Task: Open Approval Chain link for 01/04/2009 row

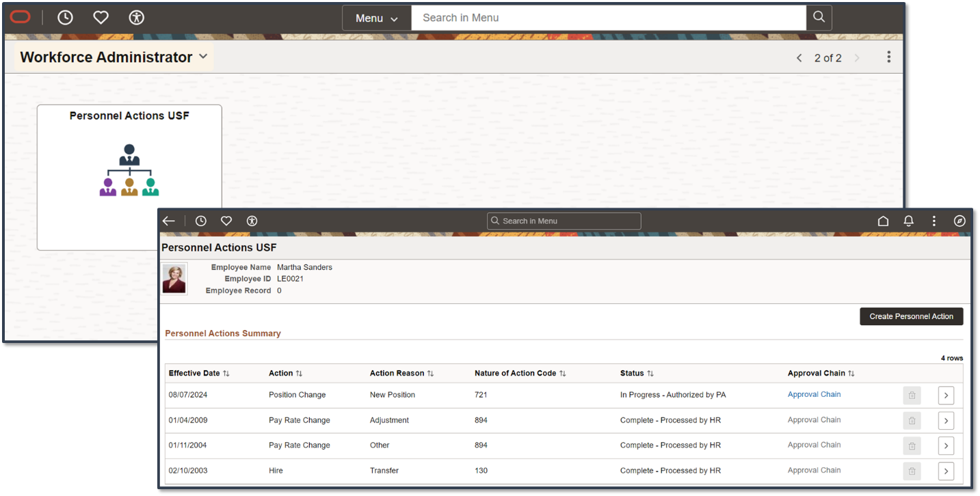Action: tap(814, 420)
